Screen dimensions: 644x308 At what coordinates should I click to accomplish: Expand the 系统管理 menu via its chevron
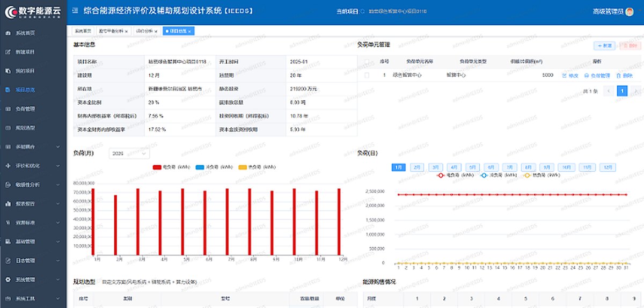click(58, 280)
